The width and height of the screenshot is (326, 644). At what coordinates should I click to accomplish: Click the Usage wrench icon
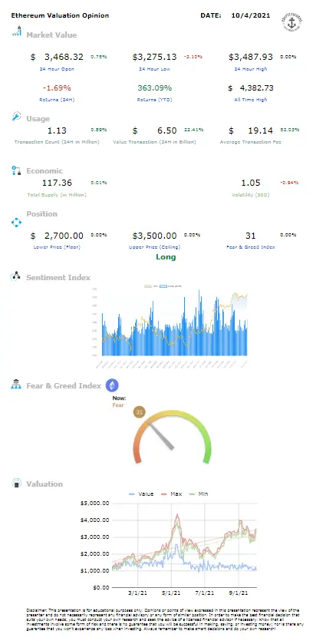pos(16,117)
